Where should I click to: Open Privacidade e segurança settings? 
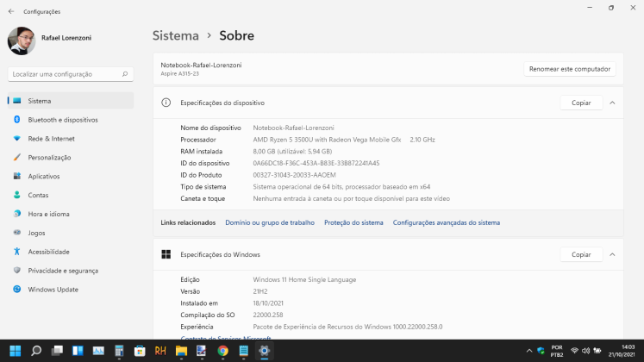71,271
